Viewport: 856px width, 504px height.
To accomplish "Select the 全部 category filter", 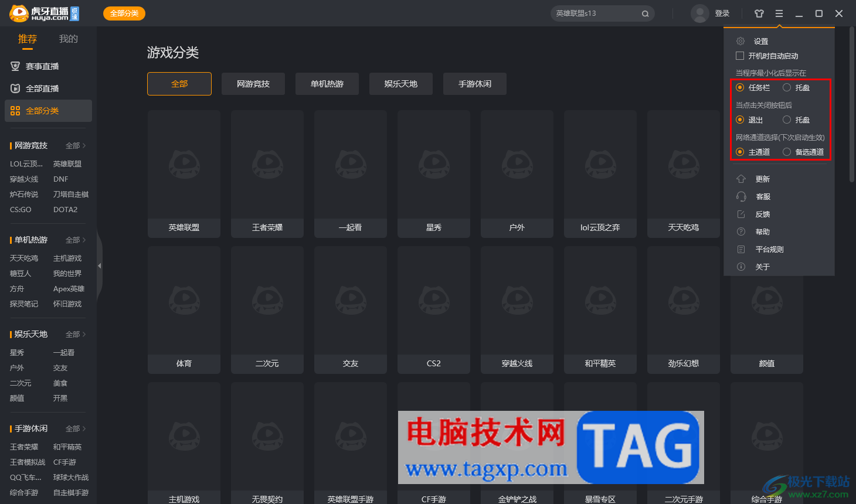I will click(179, 84).
